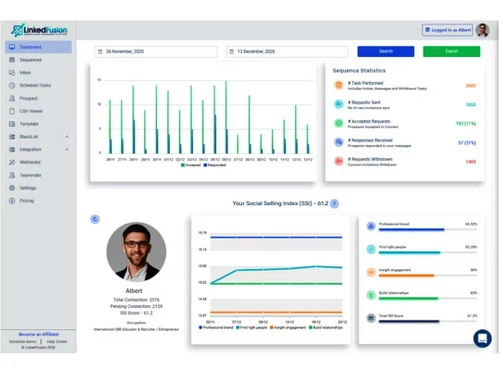500x375 pixels.
Task: Click the SSI help question mark icon
Action: [x=334, y=204]
